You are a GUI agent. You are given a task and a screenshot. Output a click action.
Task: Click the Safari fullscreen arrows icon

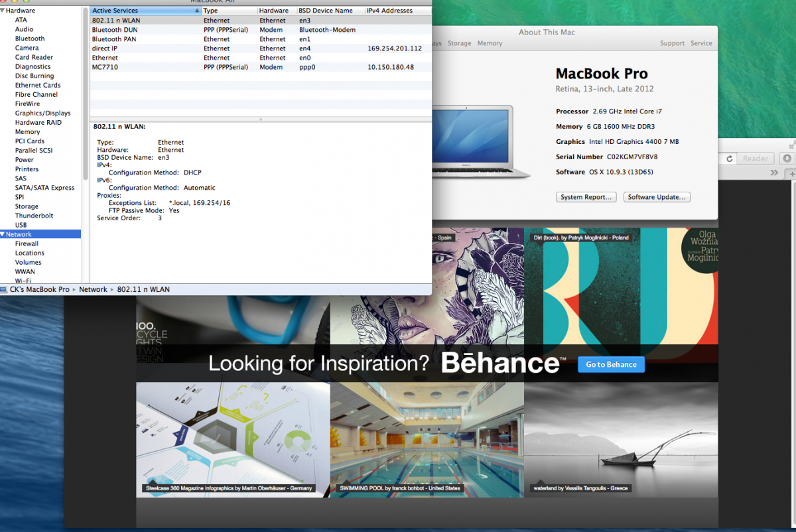pos(791,144)
